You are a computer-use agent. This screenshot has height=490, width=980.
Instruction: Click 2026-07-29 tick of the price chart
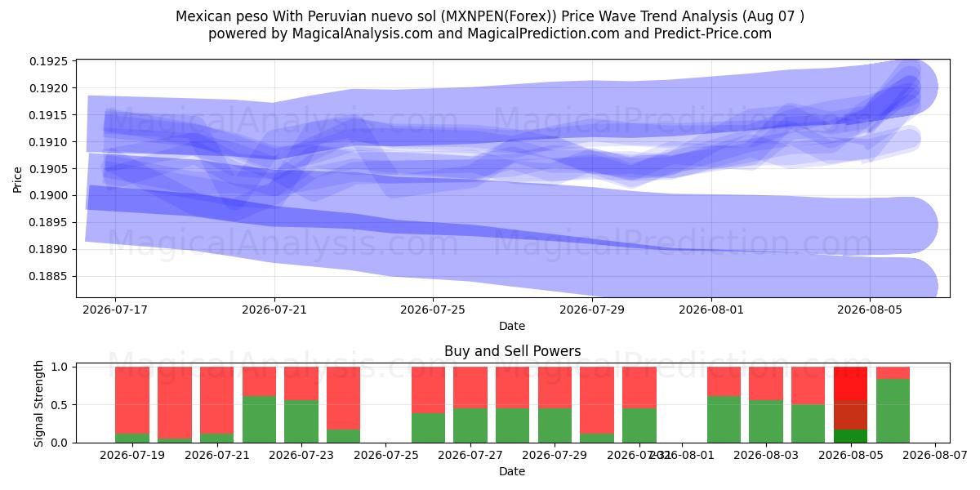[x=592, y=310]
